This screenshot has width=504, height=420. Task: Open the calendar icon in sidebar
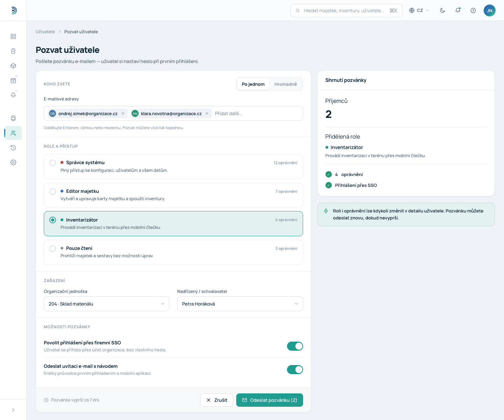[13, 80]
